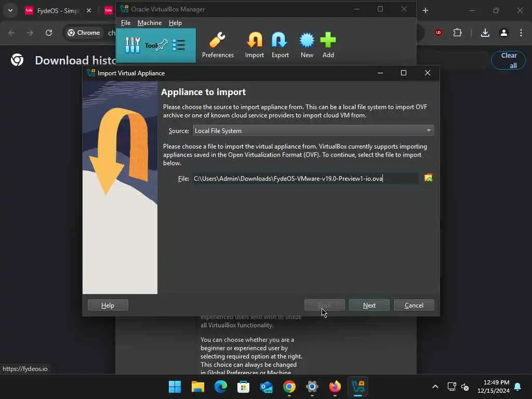Open the Source dropdown Local File System

pos(313,130)
